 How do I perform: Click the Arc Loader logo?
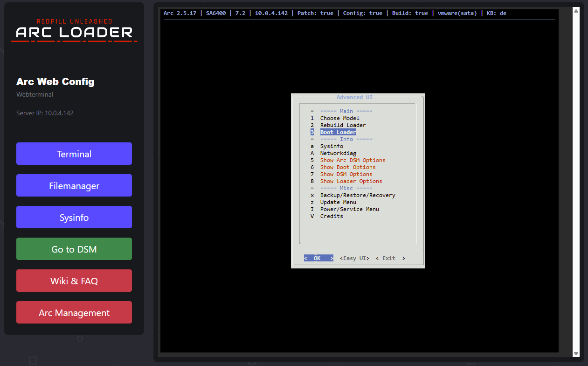coord(74,30)
